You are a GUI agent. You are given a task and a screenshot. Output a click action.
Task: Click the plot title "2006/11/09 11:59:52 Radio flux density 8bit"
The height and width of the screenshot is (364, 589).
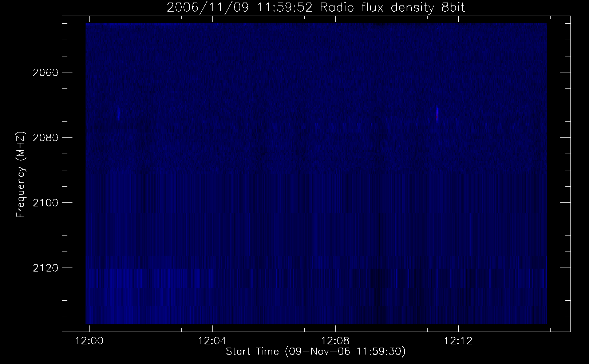316,8
